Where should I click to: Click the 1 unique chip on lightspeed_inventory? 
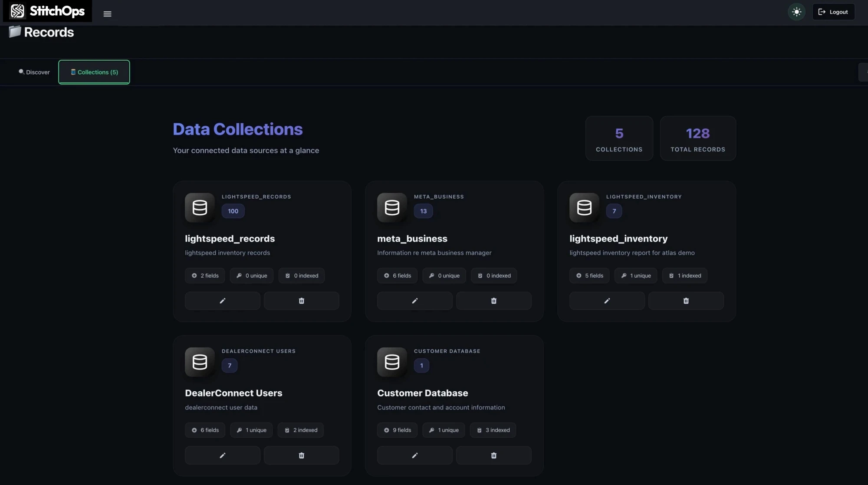point(636,276)
